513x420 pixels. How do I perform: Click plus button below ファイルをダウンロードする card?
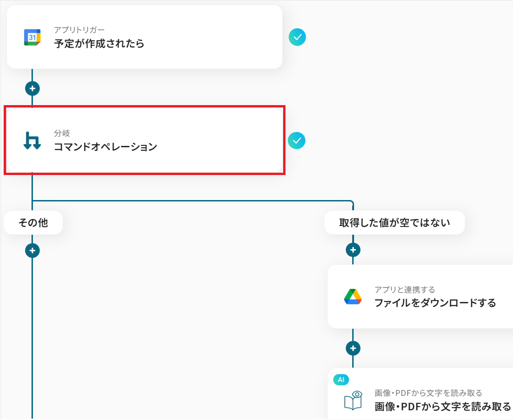click(x=353, y=348)
